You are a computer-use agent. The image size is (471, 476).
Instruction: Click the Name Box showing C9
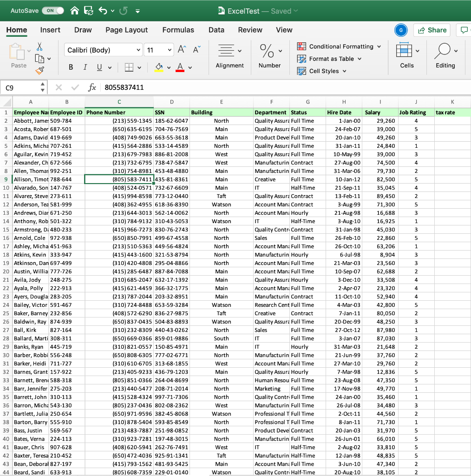point(19,87)
